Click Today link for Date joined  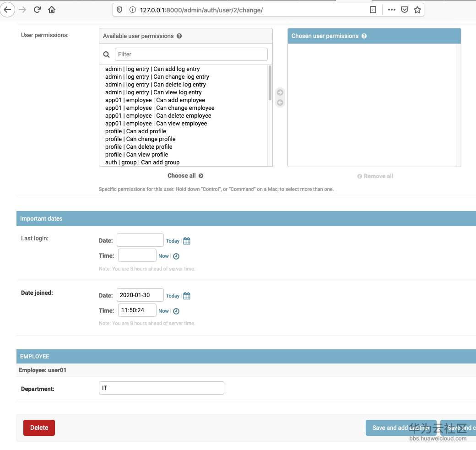(173, 296)
